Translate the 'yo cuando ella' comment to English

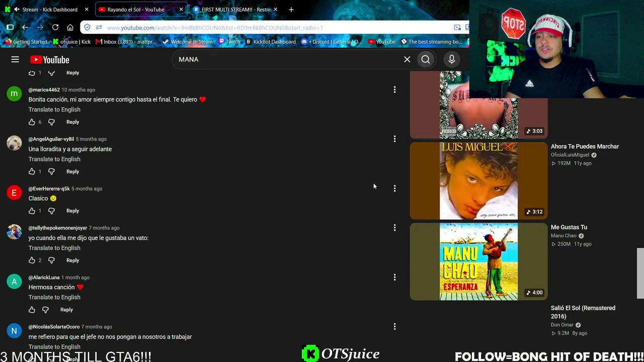coord(54,248)
